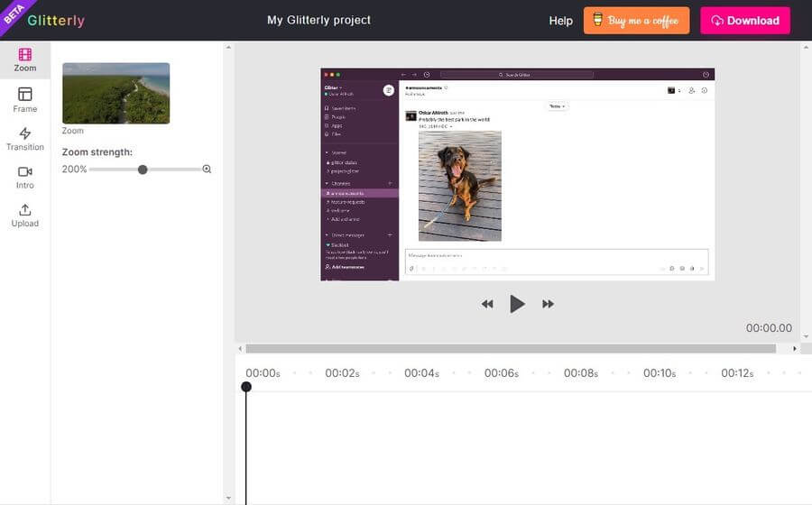Jump to 00:10s on timeline ruler

[660, 373]
